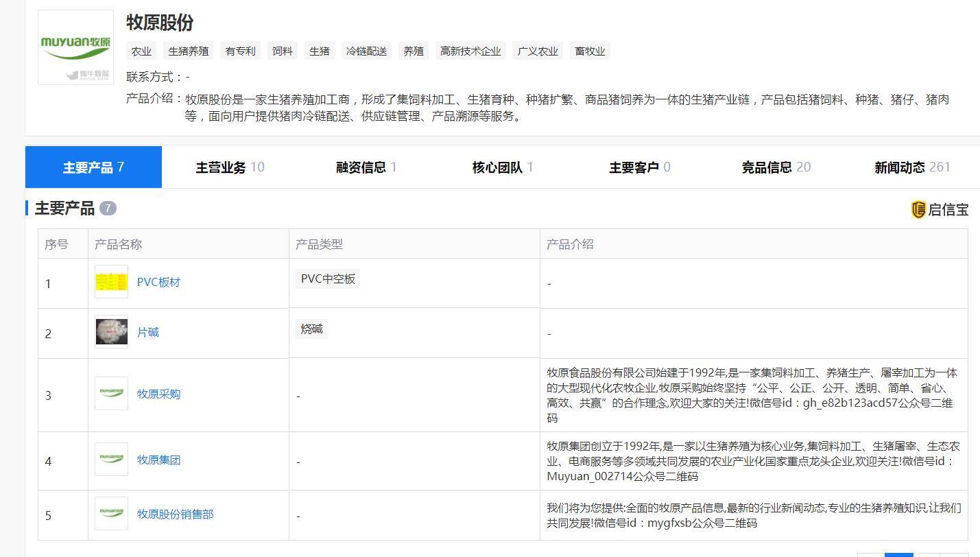
Task: Toggle the 有专利 tag filter
Action: click(239, 50)
